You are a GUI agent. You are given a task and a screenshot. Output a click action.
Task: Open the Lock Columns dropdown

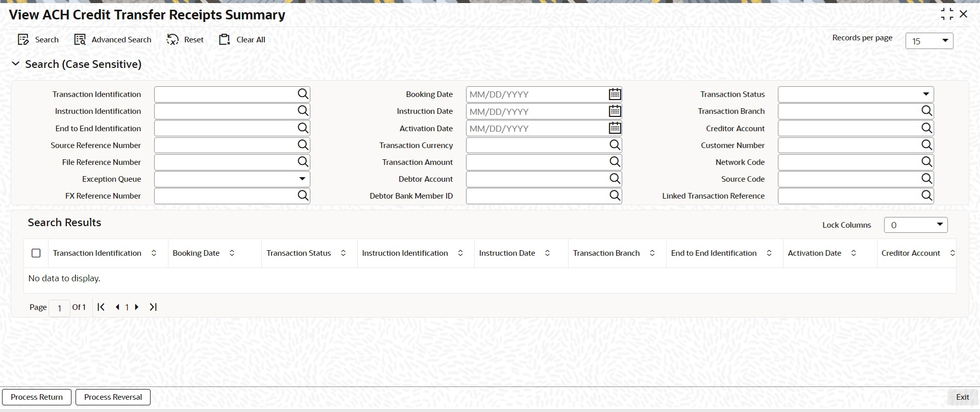[916, 225]
